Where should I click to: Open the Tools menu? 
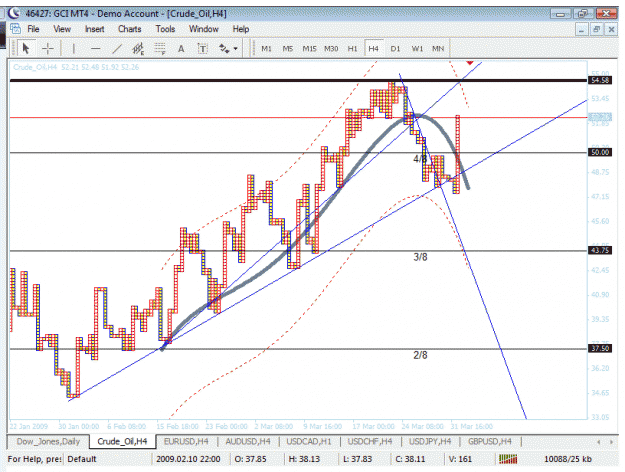point(165,29)
